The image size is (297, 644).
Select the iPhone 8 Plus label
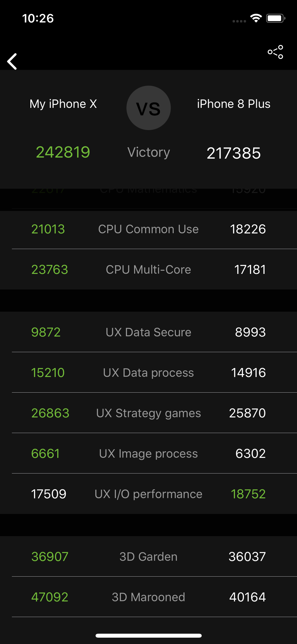[234, 104]
